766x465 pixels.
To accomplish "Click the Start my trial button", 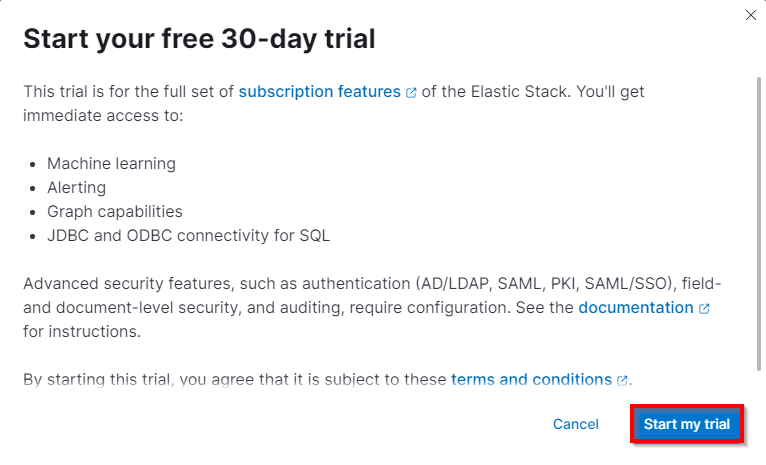I will coord(686,424).
